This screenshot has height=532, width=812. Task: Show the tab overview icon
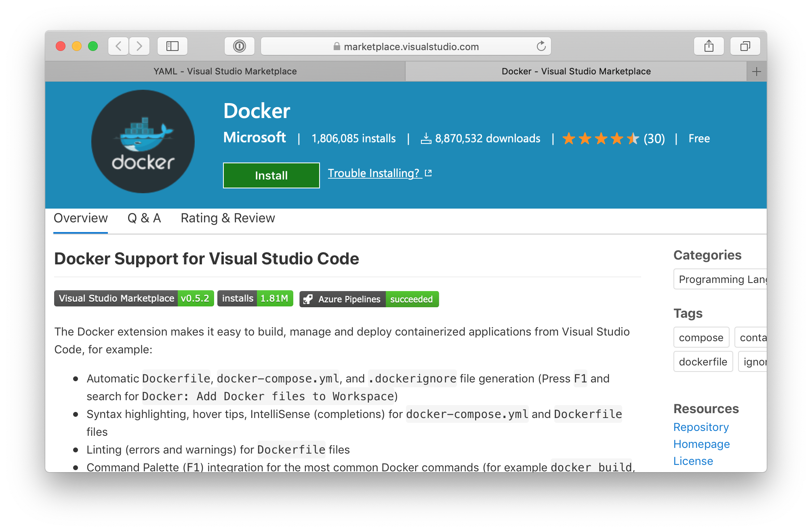(x=745, y=46)
